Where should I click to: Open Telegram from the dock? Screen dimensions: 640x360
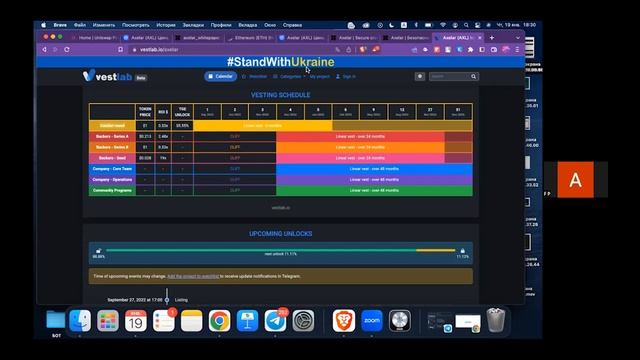[x=275, y=320]
